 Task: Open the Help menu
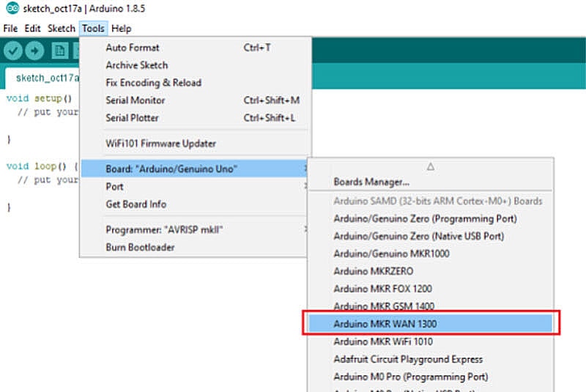[122, 29]
